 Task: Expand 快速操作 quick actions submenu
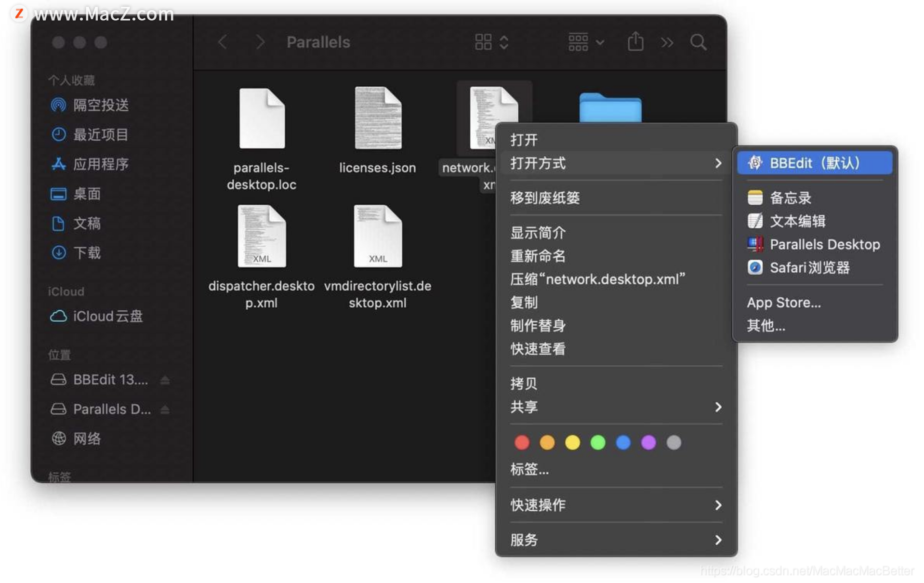tap(616, 505)
